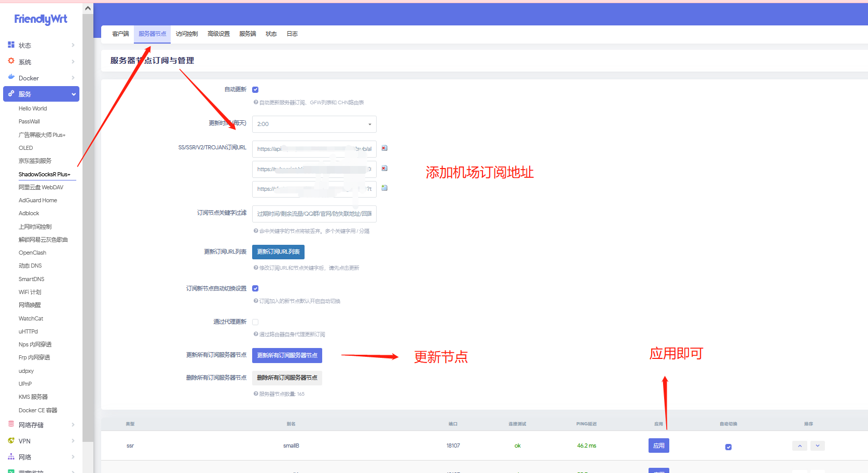
Task: Click 更新所有订阅服务器节点 button
Action: click(x=287, y=356)
